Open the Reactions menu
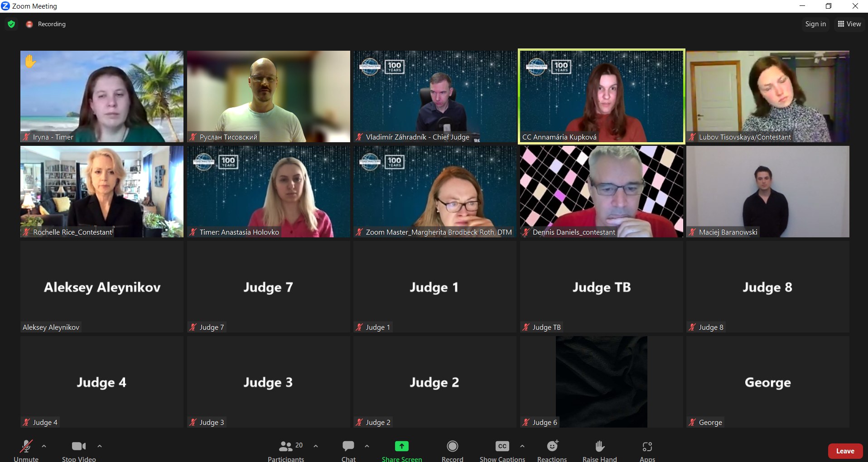This screenshot has width=868, height=462. point(552,447)
